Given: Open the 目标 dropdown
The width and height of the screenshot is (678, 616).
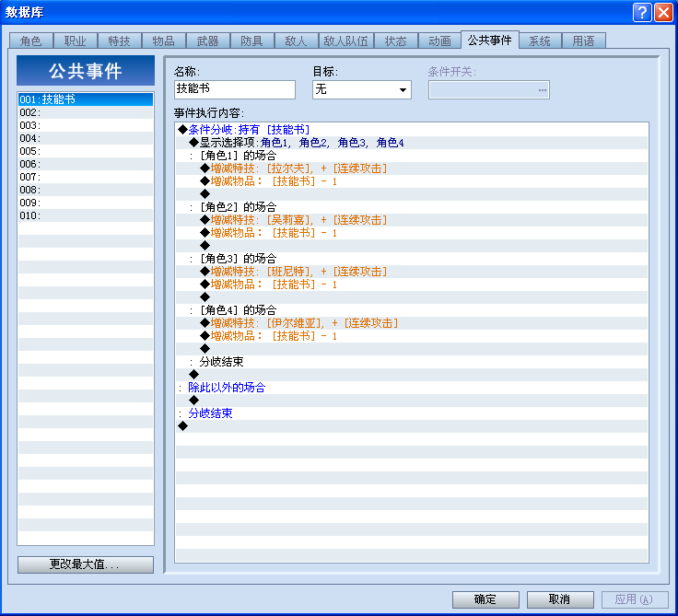Looking at the screenshot, I should click(x=362, y=89).
